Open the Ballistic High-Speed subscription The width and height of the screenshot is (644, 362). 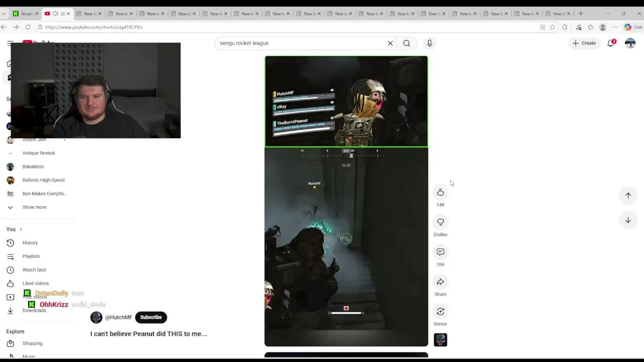pyautogui.click(x=43, y=180)
